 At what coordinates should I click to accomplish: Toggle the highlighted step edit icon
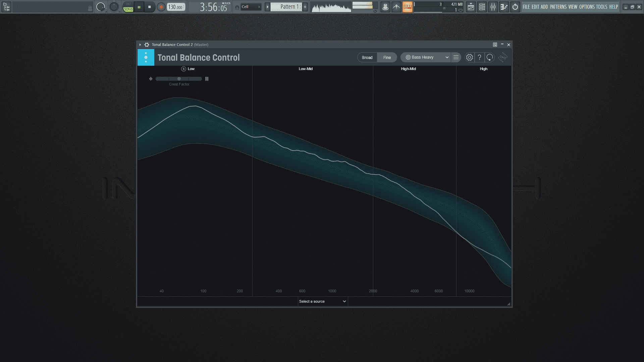[408, 7]
